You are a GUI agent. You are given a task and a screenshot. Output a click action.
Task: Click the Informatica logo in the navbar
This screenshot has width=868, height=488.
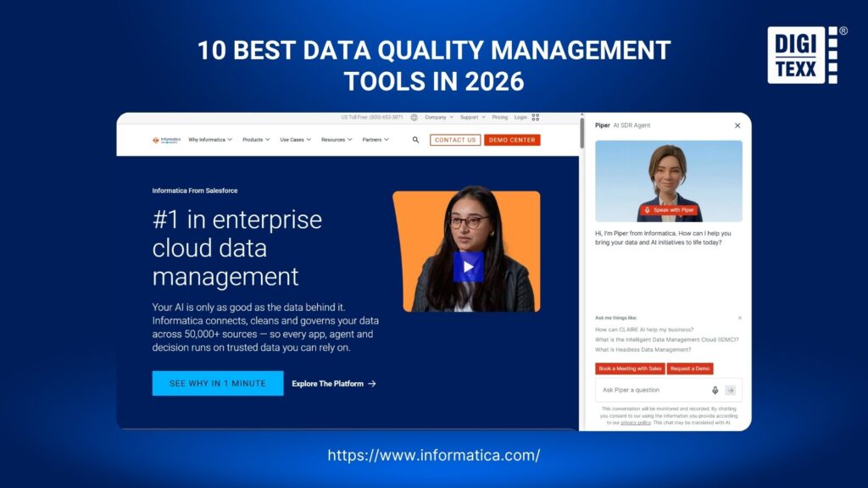[x=166, y=140]
